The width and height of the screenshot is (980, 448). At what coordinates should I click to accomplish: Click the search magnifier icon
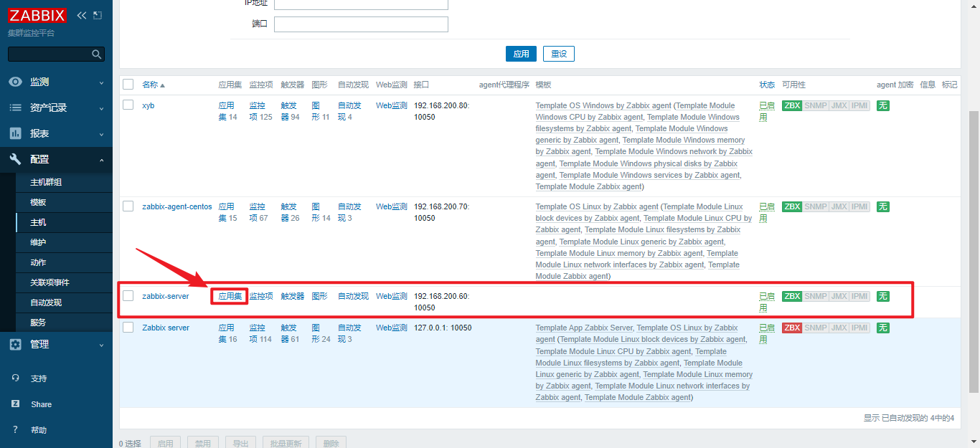coord(97,54)
